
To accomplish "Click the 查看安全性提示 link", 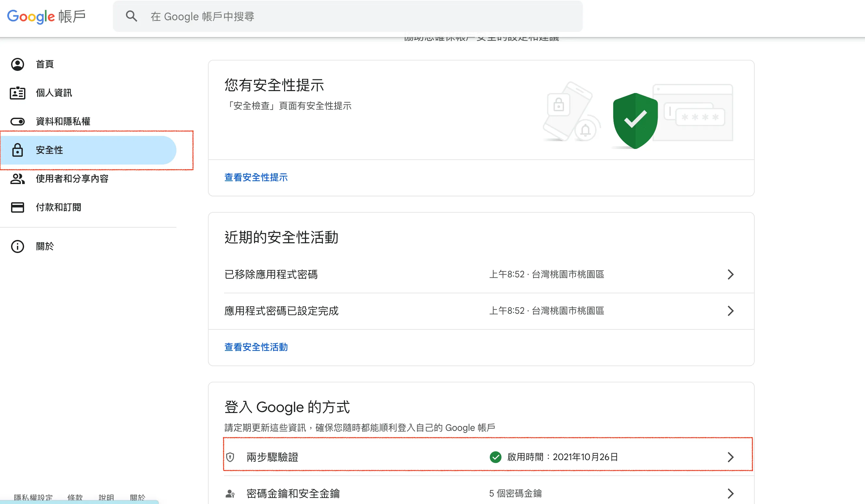I will [x=256, y=178].
